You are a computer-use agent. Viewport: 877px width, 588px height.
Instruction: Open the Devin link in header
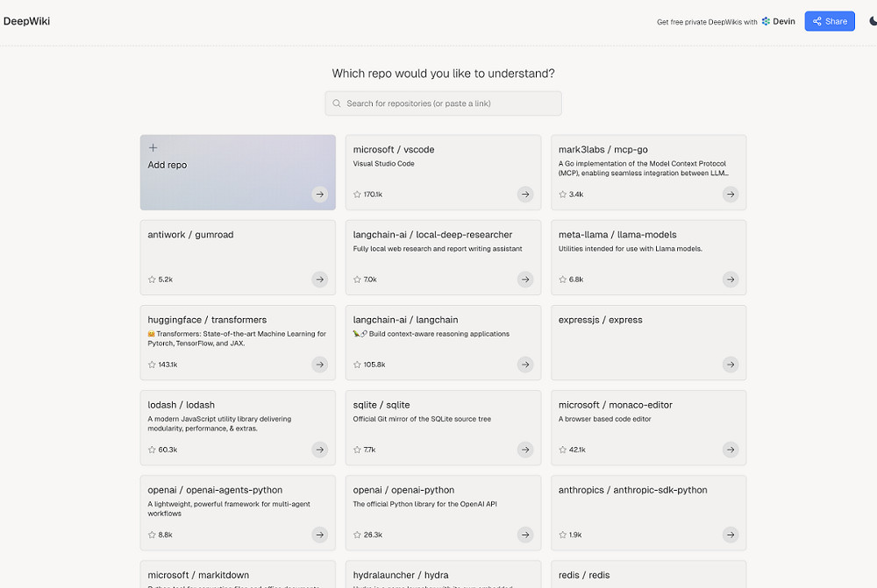click(x=778, y=21)
